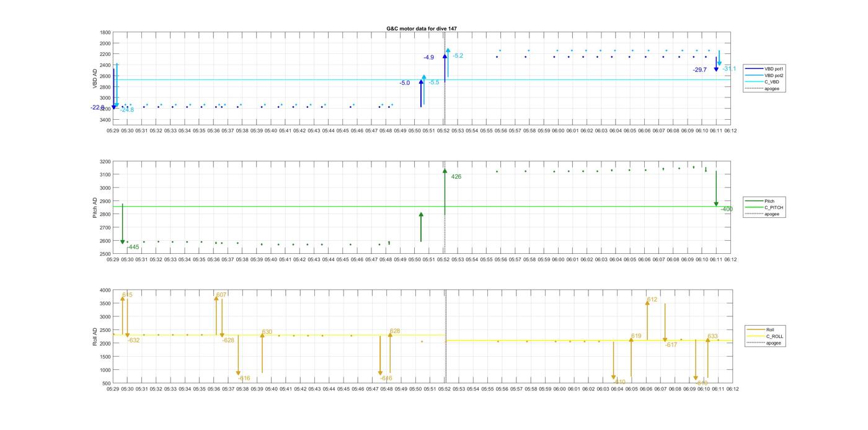Click the "-5.5" VBD annotation

point(434,83)
